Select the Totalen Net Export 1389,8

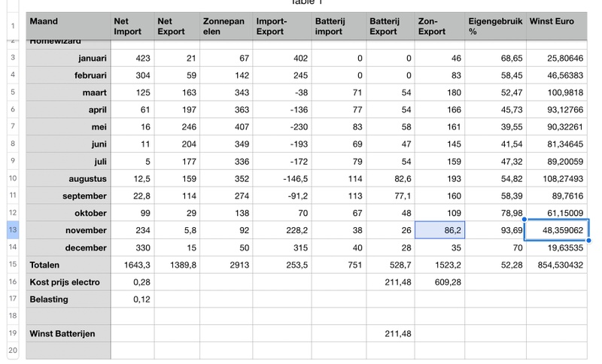tap(177, 265)
